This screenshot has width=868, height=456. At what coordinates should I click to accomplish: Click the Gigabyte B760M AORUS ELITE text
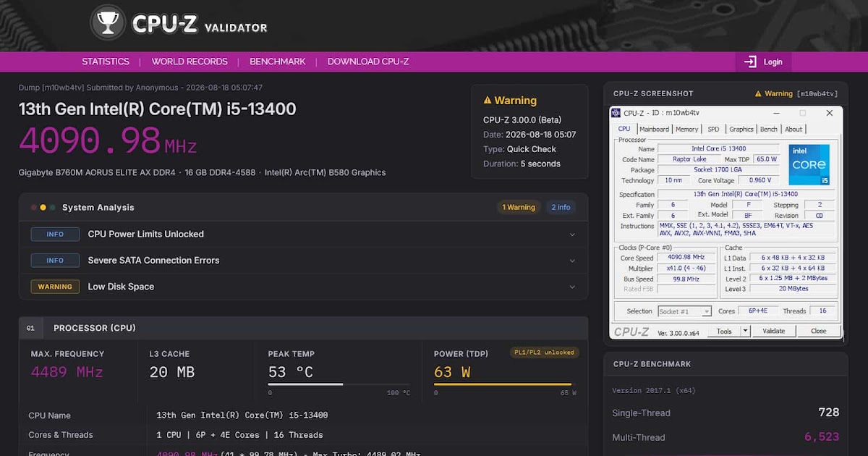(x=97, y=173)
